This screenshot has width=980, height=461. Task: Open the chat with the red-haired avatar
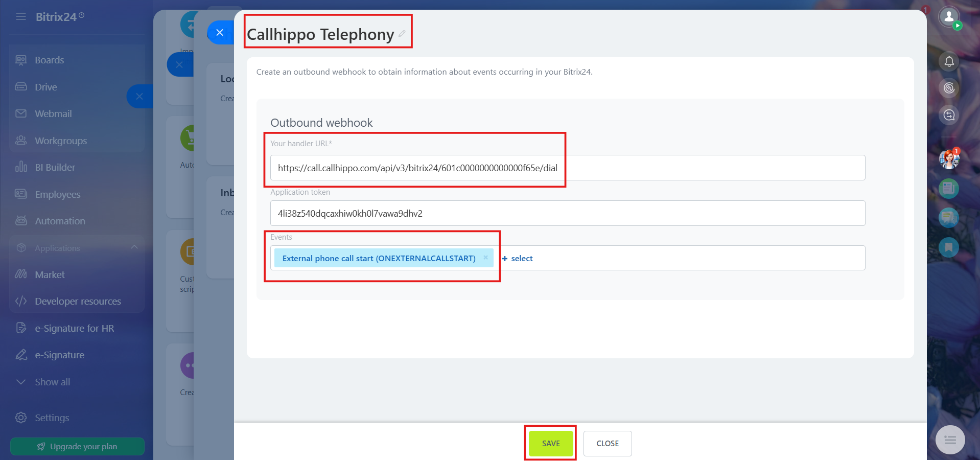pyautogui.click(x=949, y=159)
